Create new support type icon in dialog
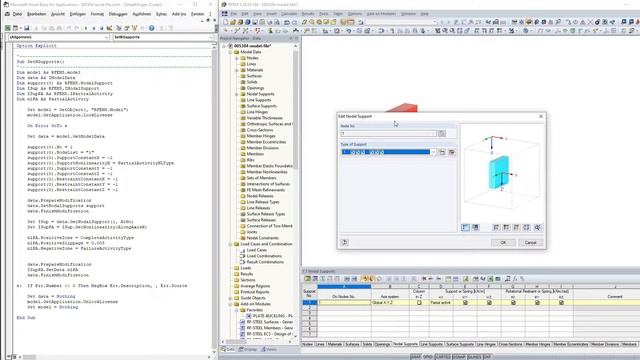Image resolution: width=640 pixels, height=360 pixels. pyautogui.click(x=442, y=152)
